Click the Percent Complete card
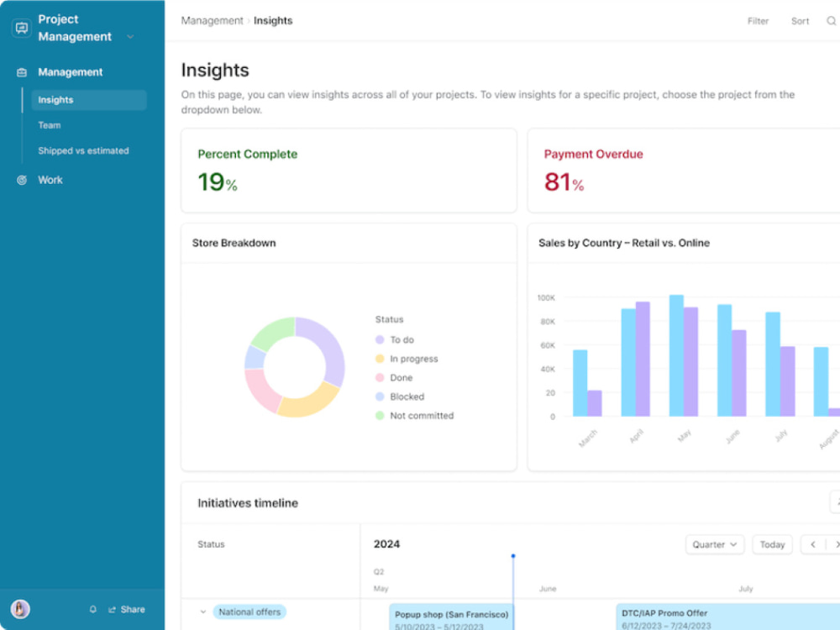Image resolution: width=840 pixels, height=630 pixels. tap(349, 171)
